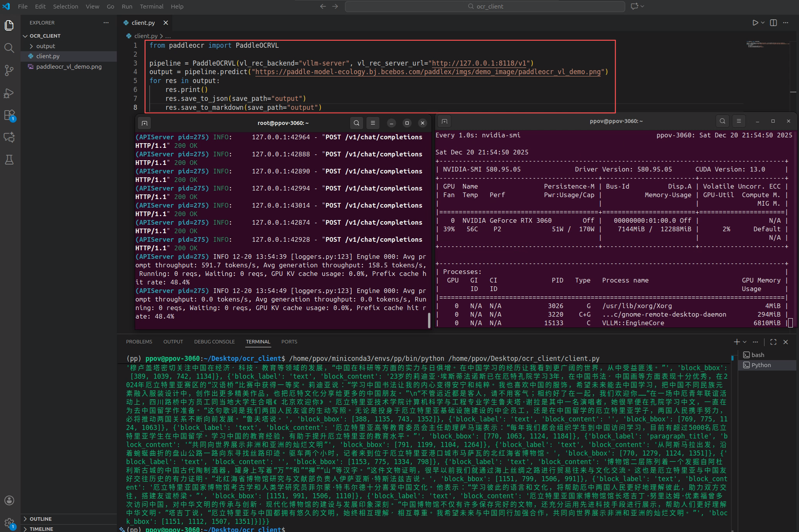Viewport: 799px width, 532px height.
Task: Open the Testing flask view
Action: (x=9, y=159)
